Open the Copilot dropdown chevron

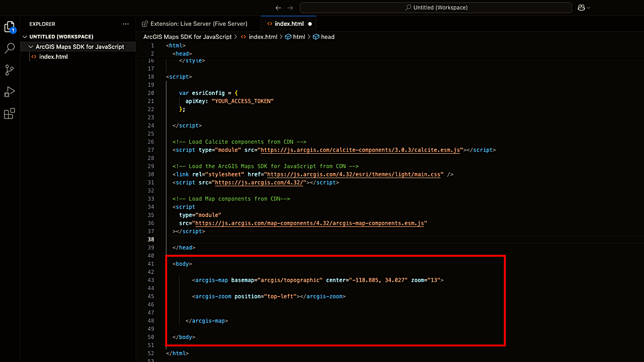click(589, 8)
